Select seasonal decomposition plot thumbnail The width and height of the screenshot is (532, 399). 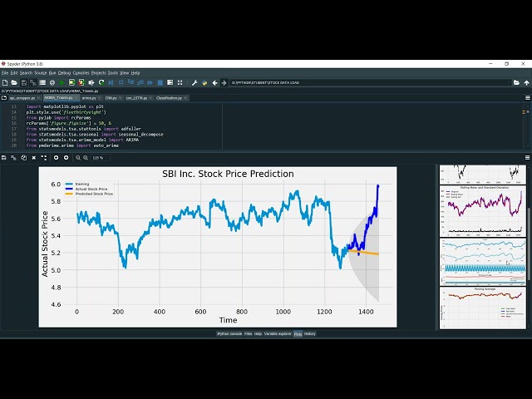coord(483,262)
